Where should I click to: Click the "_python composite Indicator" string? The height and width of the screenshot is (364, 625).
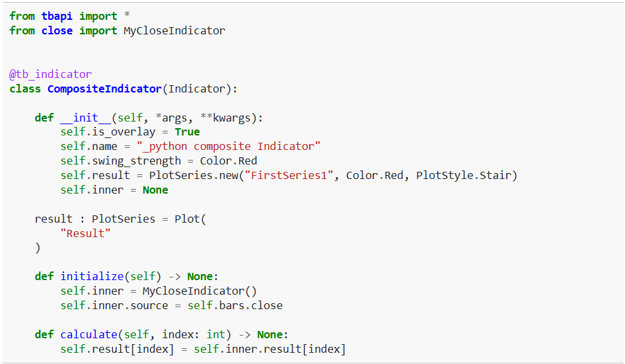[x=229, y=147]
